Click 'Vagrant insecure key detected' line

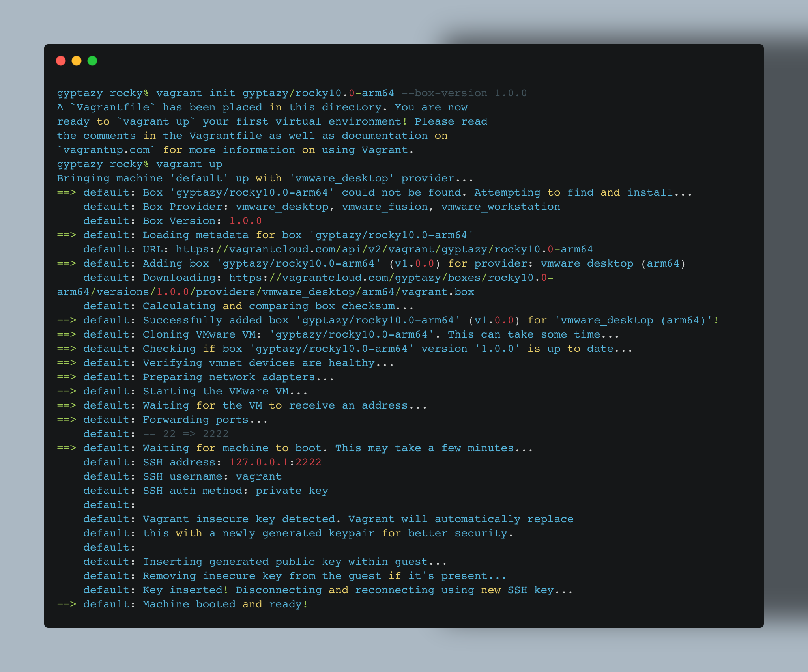(x=328, y=519)
